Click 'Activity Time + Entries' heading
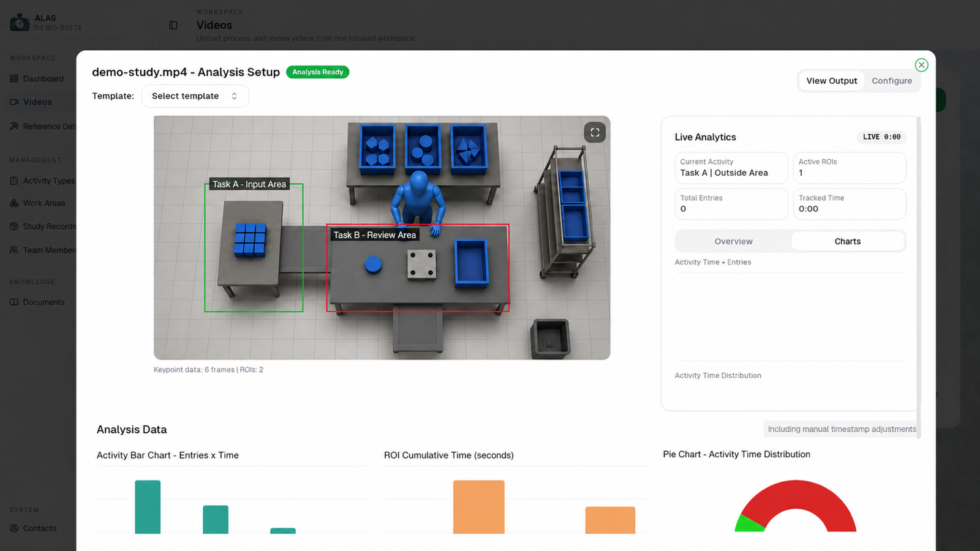The height and width of the screenshot is (551, 980). pos(713,262)
